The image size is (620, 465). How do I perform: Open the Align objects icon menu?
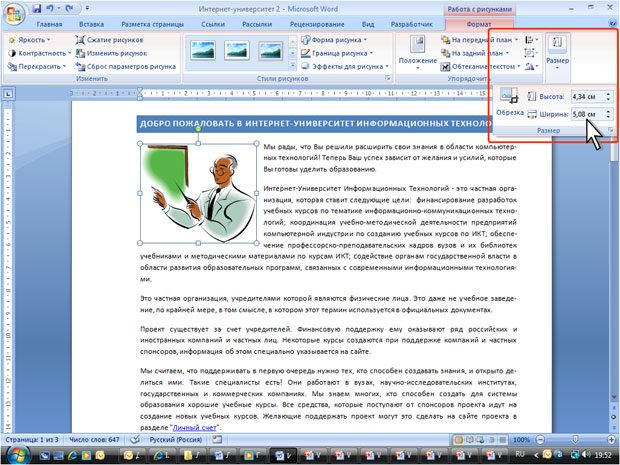coord(531,40)
